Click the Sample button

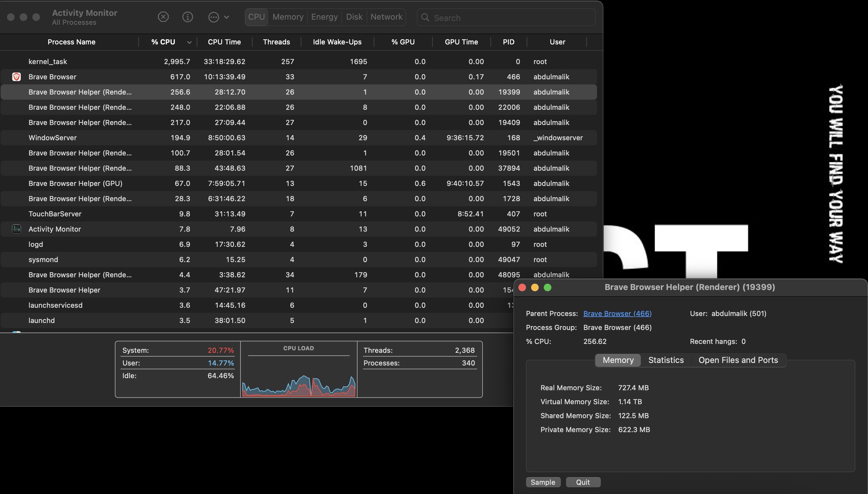[x=542, y=482]
